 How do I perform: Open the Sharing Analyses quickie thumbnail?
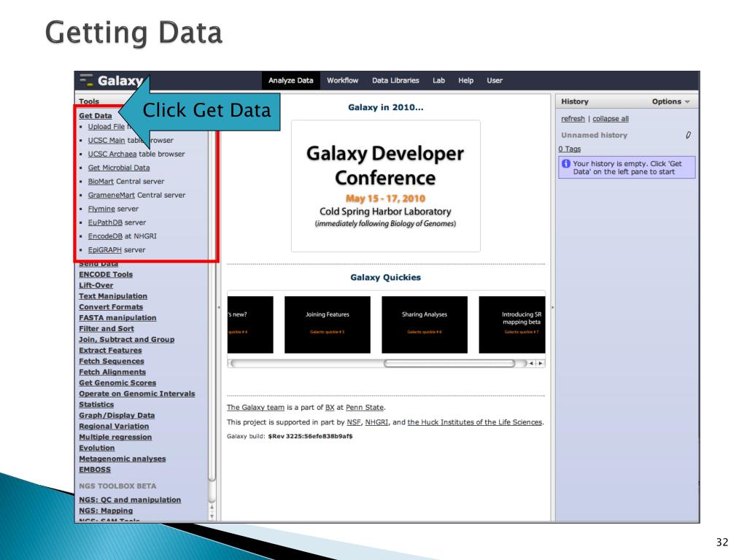click(x=425, y=324)
